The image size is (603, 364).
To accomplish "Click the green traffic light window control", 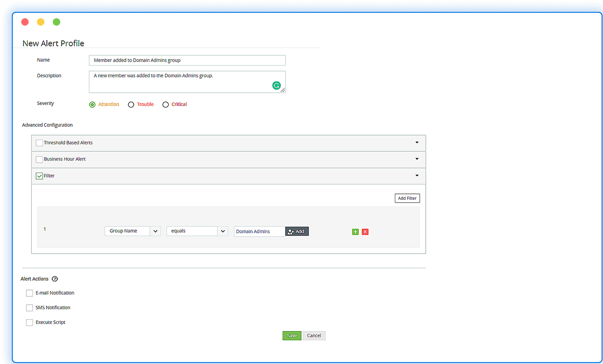I will pos(56,22).
